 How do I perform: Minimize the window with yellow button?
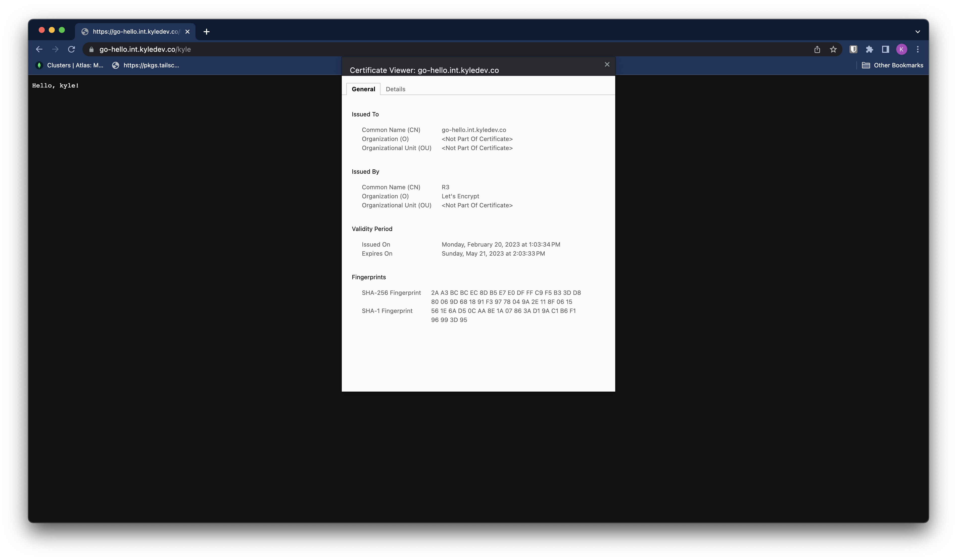tap(52, 30)
